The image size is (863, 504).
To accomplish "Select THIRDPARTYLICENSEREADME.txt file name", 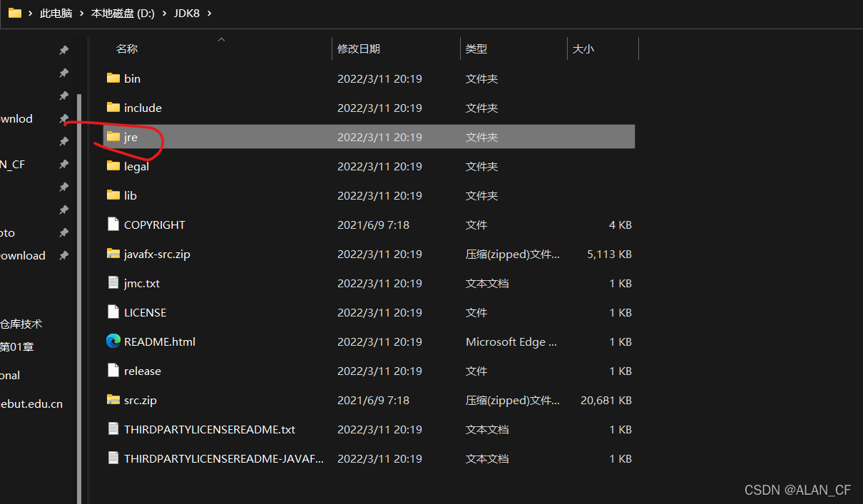I will point(210,429).
